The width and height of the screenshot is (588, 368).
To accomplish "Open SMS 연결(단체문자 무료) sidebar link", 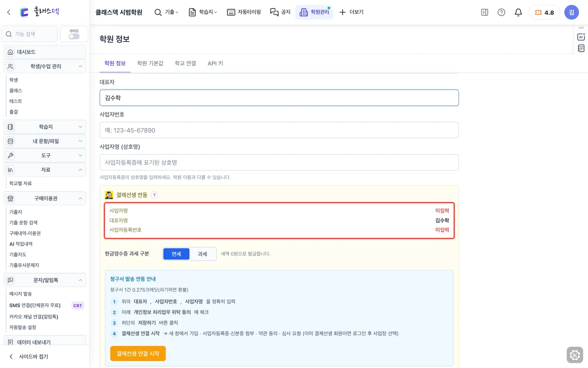I will pos(35,305).
